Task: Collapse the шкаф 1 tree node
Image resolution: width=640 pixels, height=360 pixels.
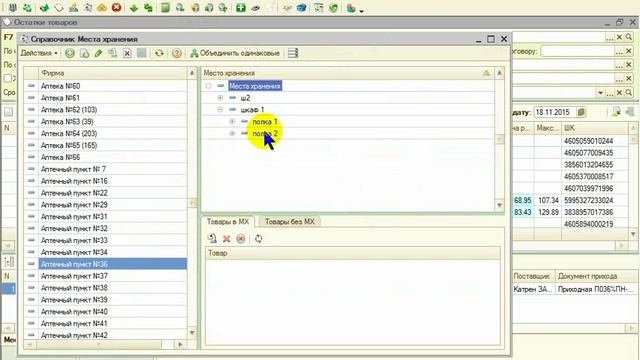Action: coord(220,110)
